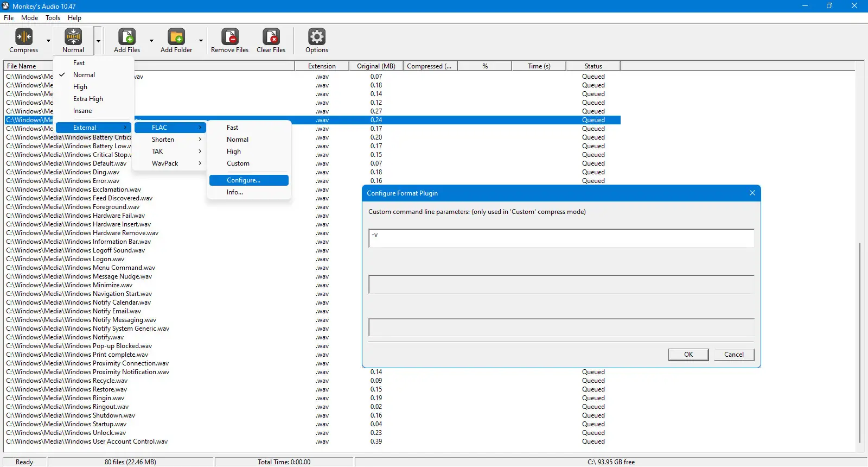
Task: Select the Fast compression level
Action: 94,63
